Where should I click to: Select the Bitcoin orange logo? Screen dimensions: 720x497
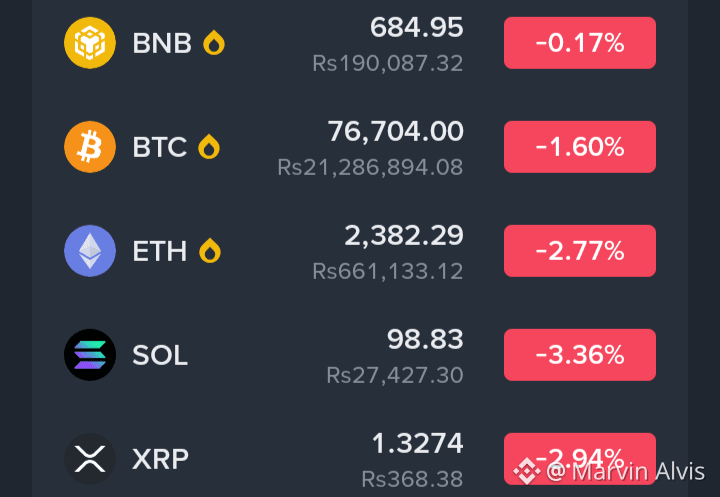90,147
